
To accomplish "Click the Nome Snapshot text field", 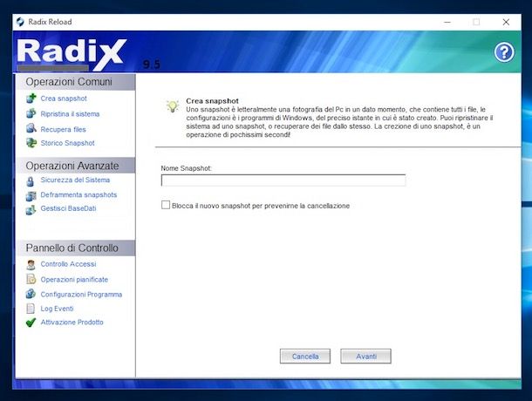I will click(283, 180).
